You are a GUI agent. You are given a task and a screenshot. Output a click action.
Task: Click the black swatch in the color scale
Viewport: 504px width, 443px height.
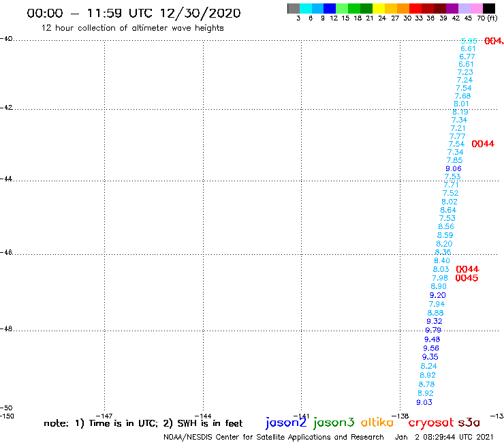pos(488,8)
